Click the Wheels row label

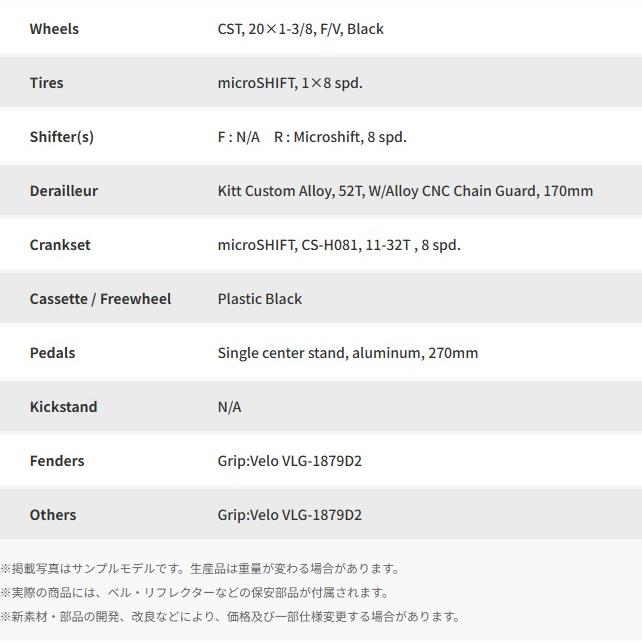tap(54, 29)
